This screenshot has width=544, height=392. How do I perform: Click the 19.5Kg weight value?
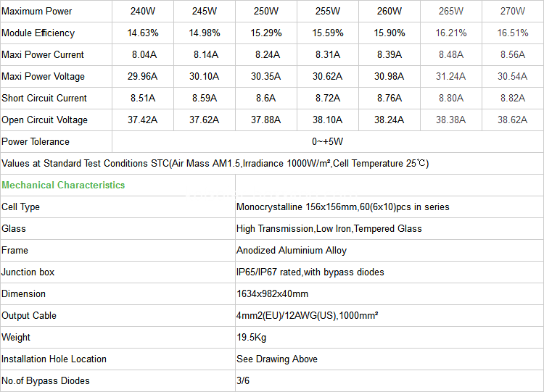251,337
